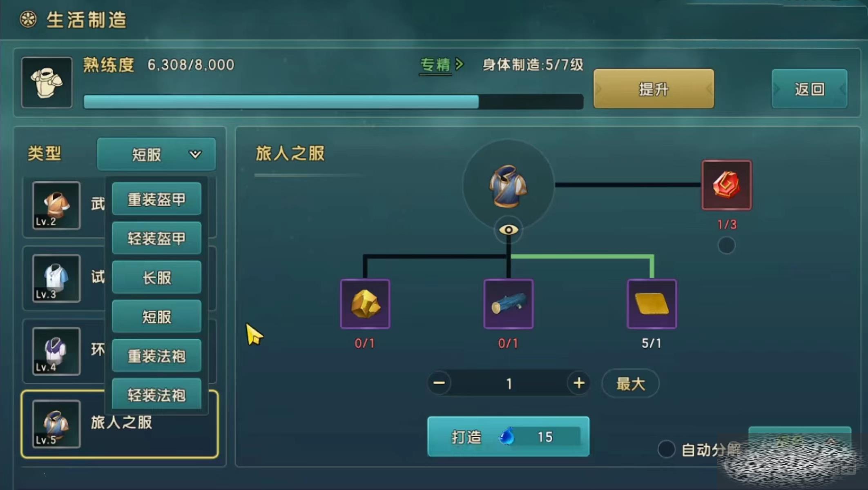
Task: Enable the 自动分解 radio option
Action: (x=667, y=449)
